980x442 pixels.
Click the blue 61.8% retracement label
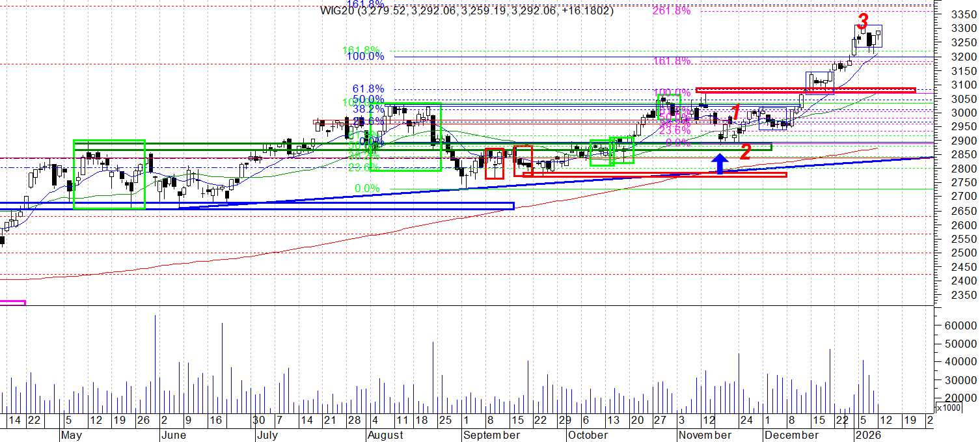(368, 89)
